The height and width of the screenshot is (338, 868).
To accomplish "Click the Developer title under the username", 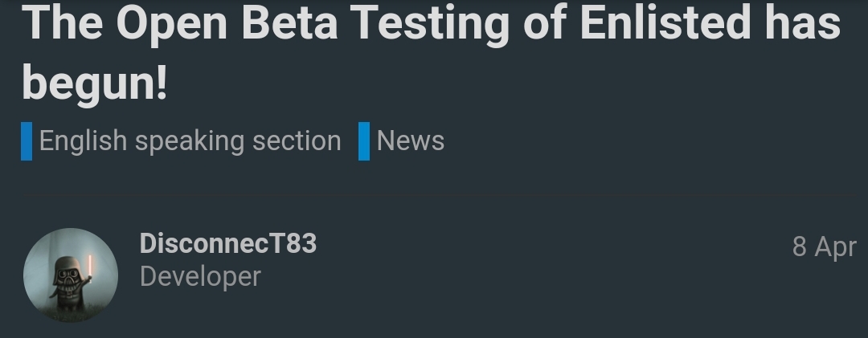I will point(200,276).
